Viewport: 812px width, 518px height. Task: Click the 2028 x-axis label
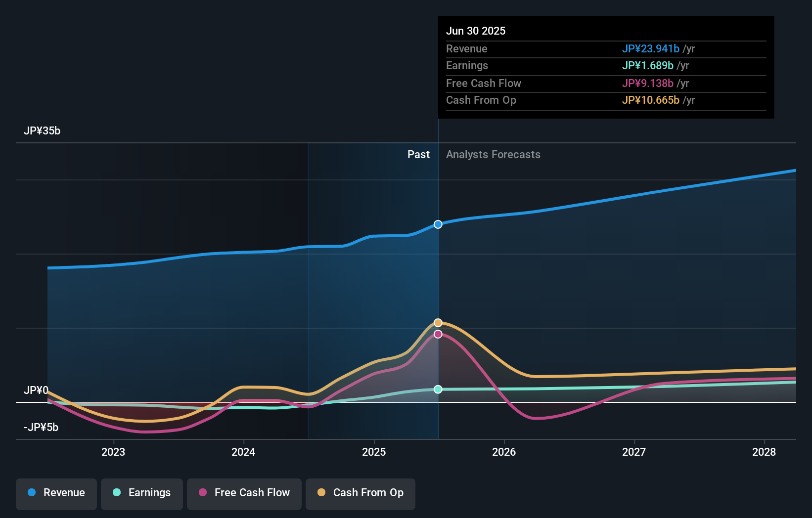coord(764,452)
